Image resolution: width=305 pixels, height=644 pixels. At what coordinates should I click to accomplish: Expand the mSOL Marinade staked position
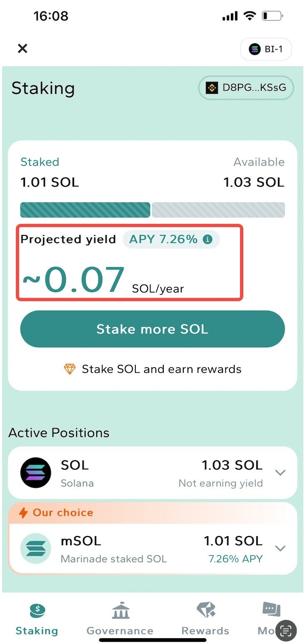pyautogui.click(x=280, y=548)
